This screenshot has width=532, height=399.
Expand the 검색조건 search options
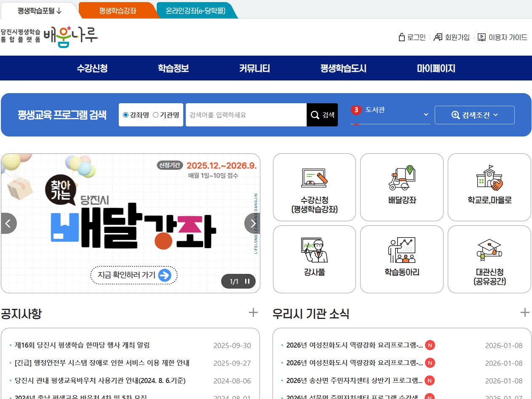point(474,115)
